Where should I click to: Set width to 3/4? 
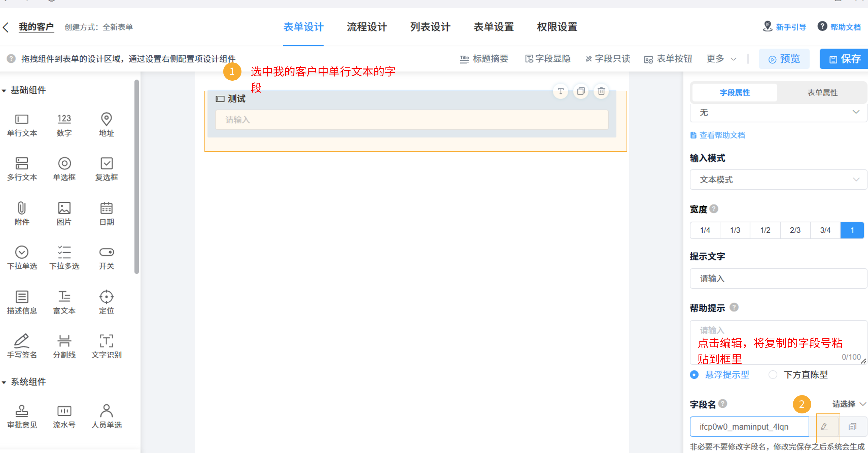coord(825,230)
